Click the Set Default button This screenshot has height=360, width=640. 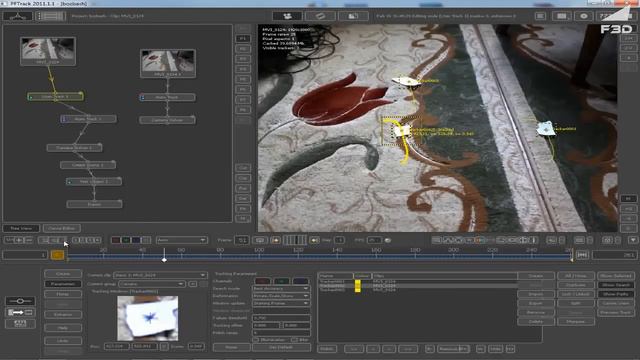click(281, 347)
